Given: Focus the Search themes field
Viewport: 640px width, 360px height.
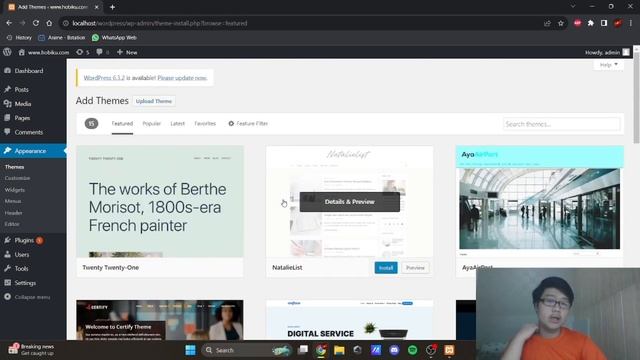Looking at the screenshot, I should (x=562, y=124).
